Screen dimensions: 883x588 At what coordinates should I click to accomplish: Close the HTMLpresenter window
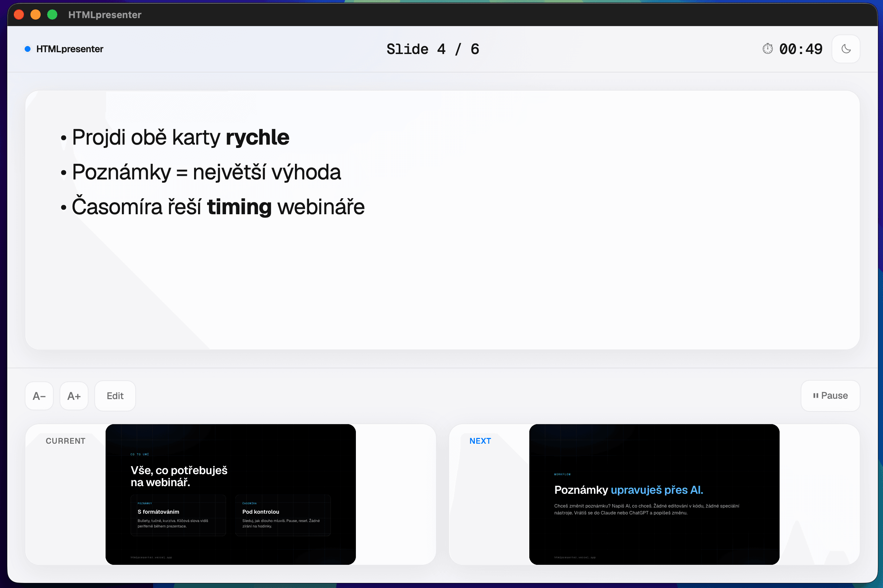19,15
